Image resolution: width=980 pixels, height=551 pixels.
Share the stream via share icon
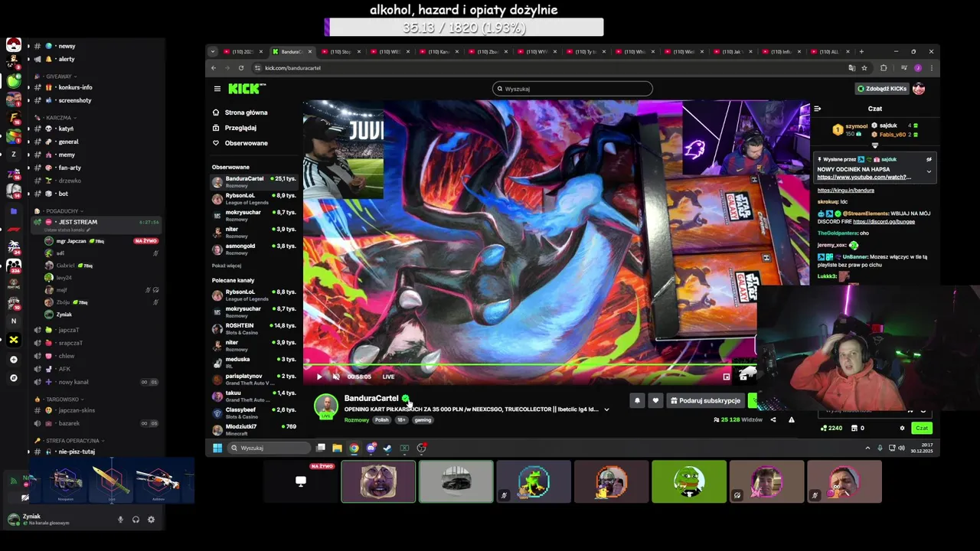[773, 419]
